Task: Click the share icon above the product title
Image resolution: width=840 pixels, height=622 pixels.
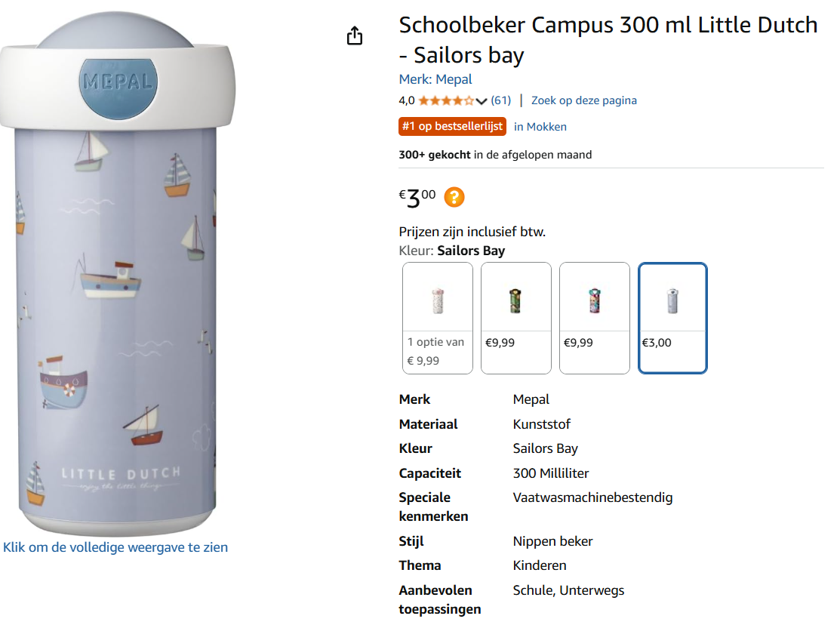Action: 355,35
